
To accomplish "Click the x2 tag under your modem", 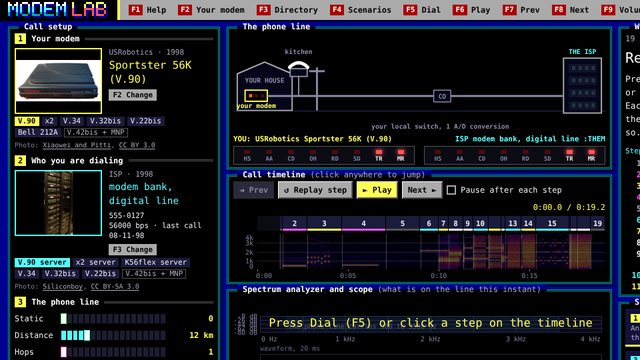I will coord(49,121).
